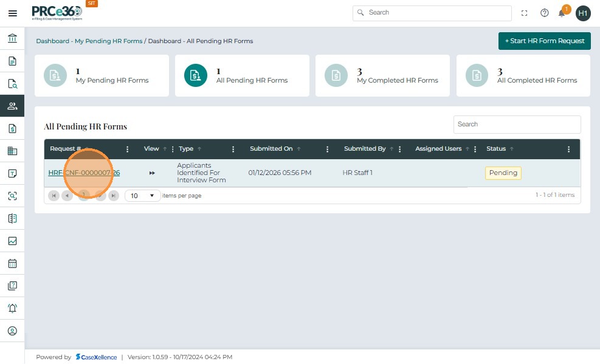600x364 pixels.
Task: Click Start HR Form Request button
Action: pos(545,41)
